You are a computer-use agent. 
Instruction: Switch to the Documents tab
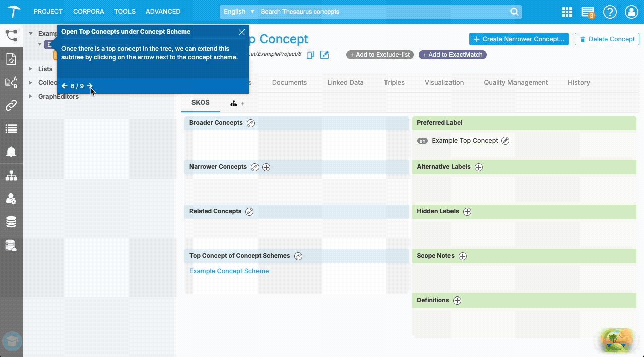289,82
